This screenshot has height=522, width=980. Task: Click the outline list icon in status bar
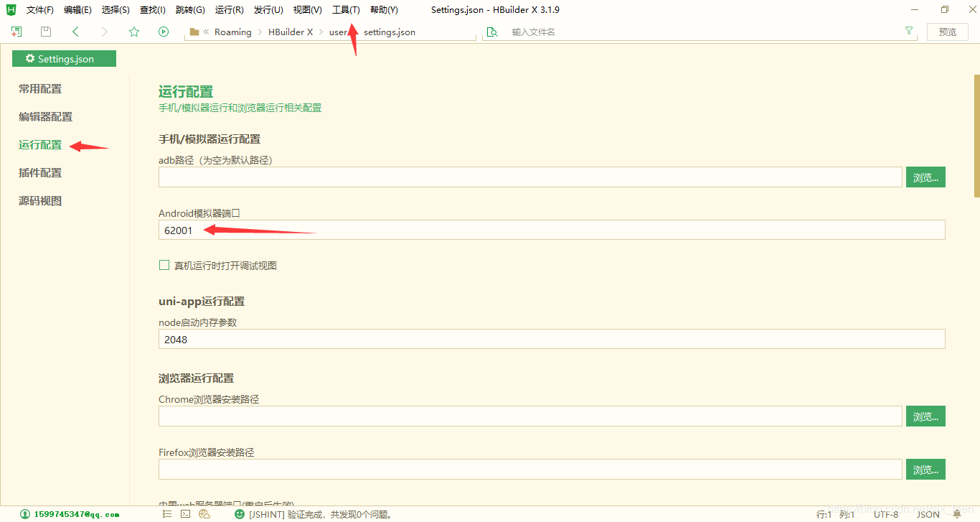167,514
